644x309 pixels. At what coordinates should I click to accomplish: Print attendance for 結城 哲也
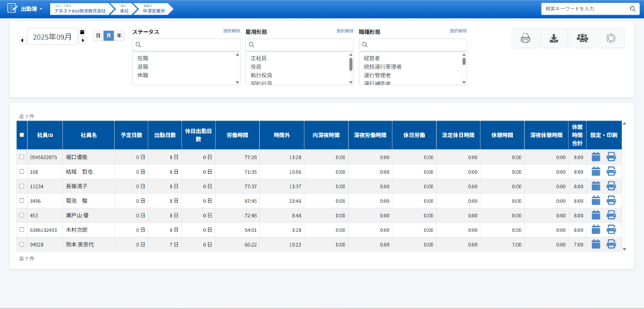tap(611, 172)
